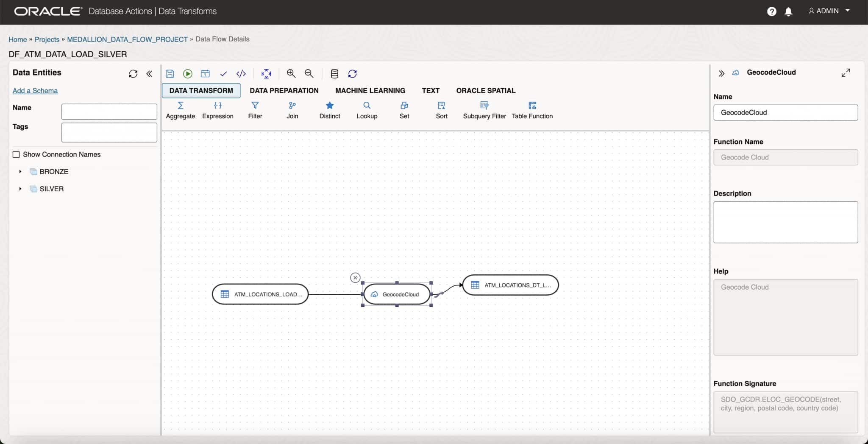
Task: Add a Distinct transform step
Action: pos(329,109)
